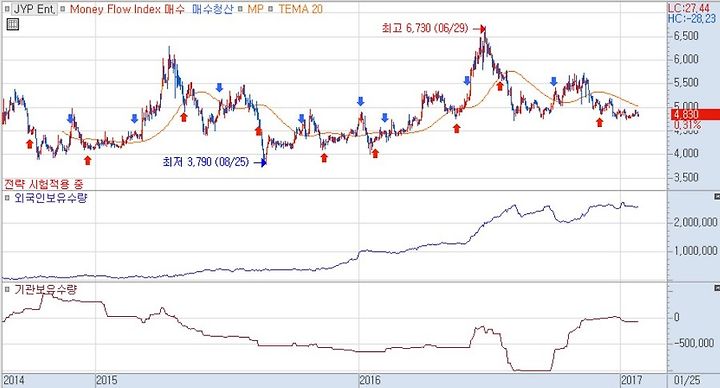
Task: Click the 외국인보유수량 panel title
Action: (51, 198)
